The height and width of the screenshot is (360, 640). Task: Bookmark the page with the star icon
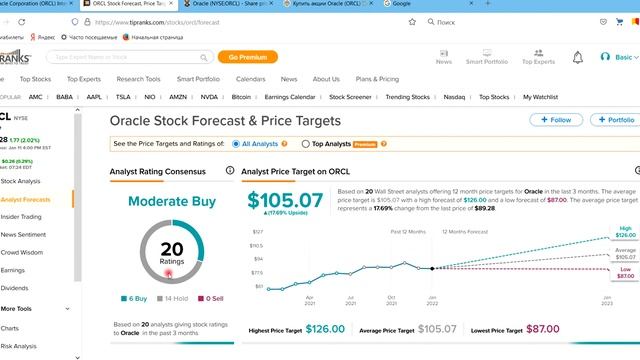(412, 22)
